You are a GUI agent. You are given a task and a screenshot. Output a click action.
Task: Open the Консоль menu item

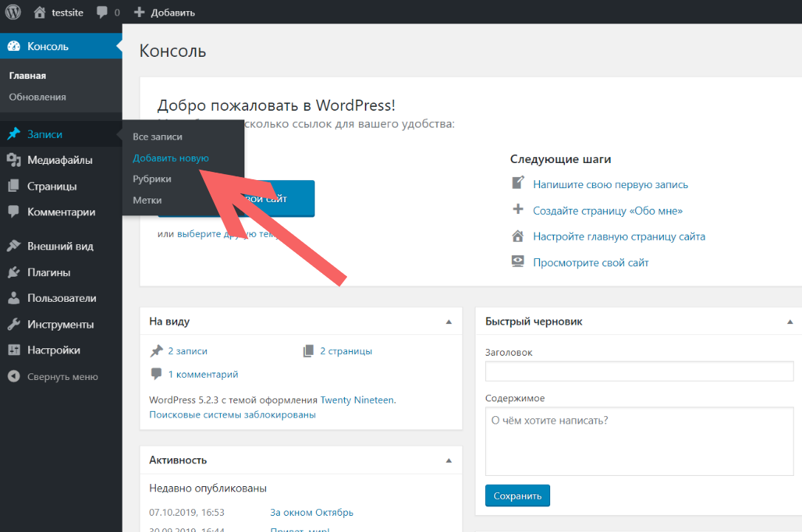click(61, 46)
